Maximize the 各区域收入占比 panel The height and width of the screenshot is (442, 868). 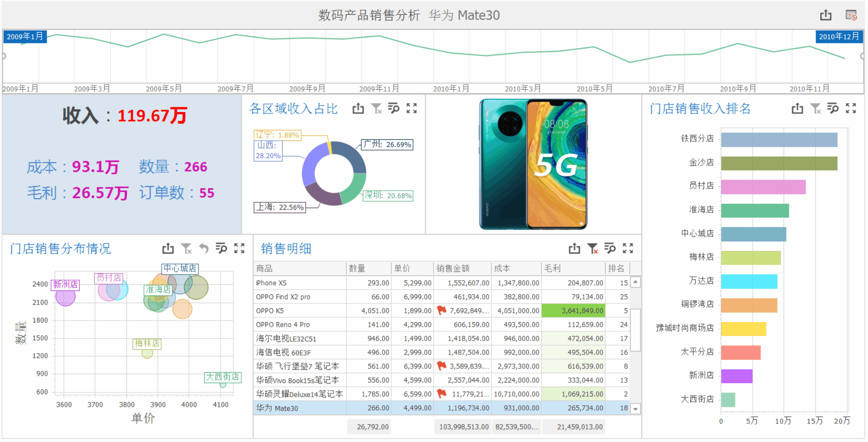[412, 108]
